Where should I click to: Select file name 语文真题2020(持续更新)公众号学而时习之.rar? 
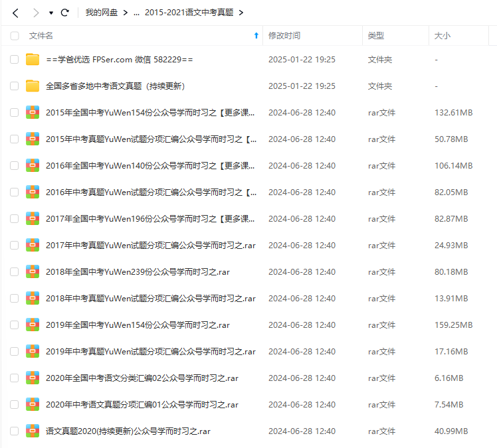(128, 431)
